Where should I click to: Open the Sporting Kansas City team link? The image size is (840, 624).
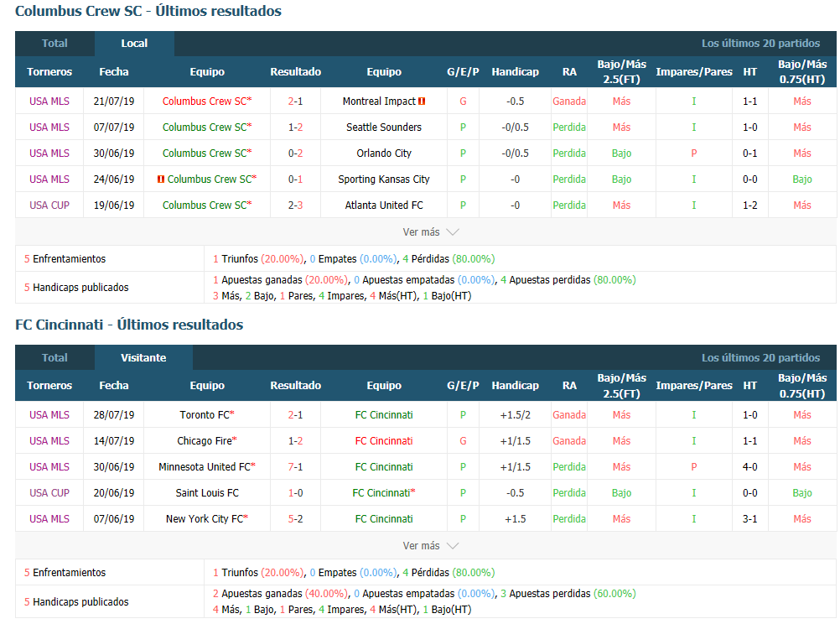[384, 179]
